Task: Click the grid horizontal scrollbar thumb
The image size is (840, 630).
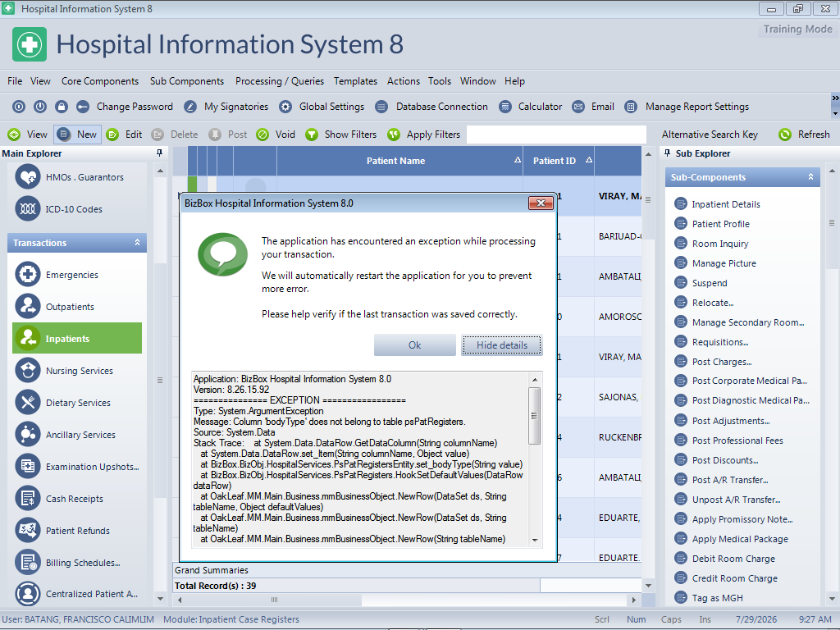Action: click(274, 600)
